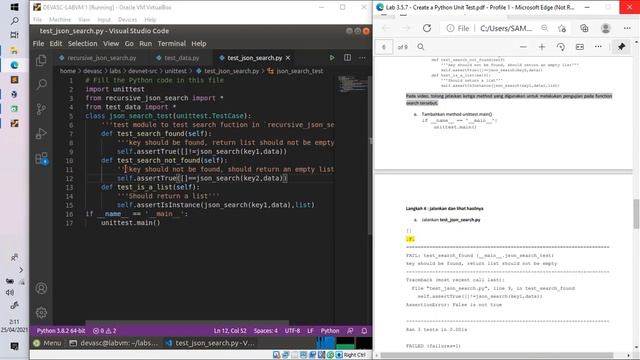Open Search in VS Code activity bar
This screenshot has width=640, height=360.
coord(41,84)
